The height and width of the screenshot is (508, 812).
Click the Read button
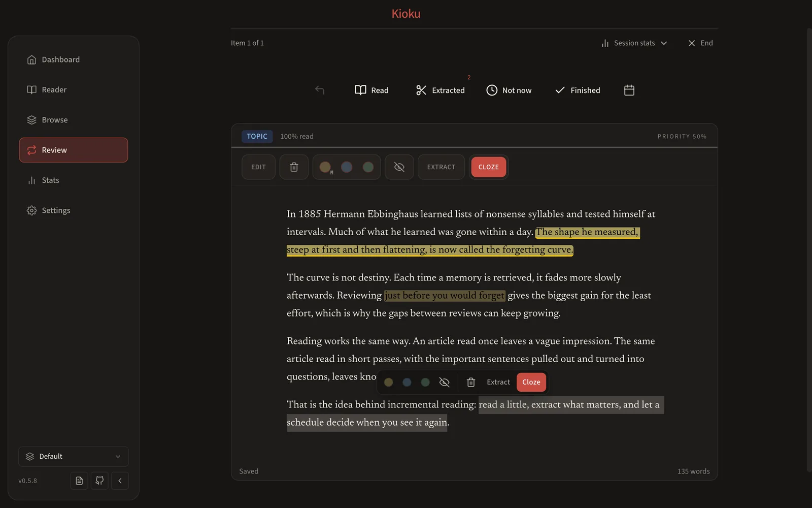coord(371,90)
